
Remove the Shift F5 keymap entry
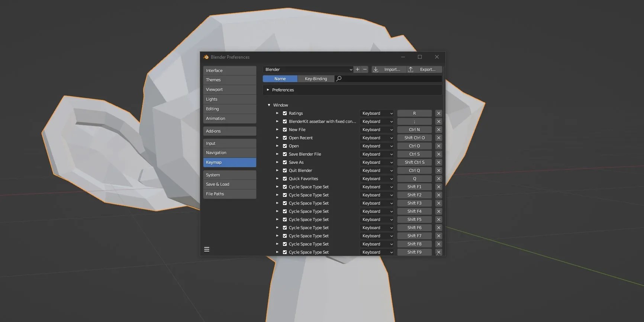[438, 219]
